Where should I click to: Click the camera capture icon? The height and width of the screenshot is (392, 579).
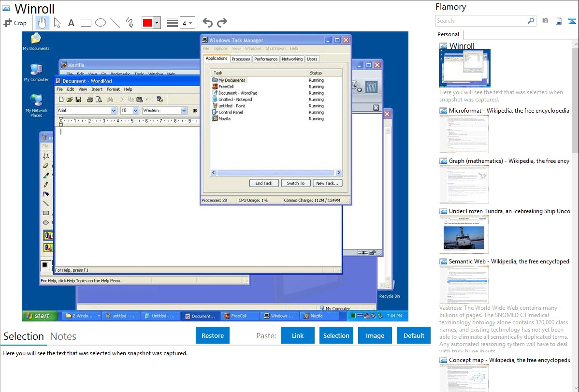[x=545, y=21]
